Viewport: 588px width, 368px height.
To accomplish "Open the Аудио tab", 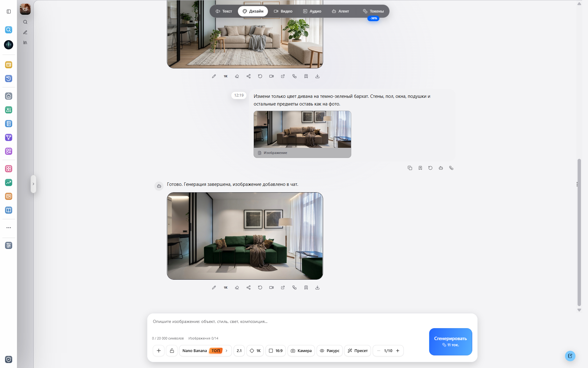I will [x=312, y=11].
